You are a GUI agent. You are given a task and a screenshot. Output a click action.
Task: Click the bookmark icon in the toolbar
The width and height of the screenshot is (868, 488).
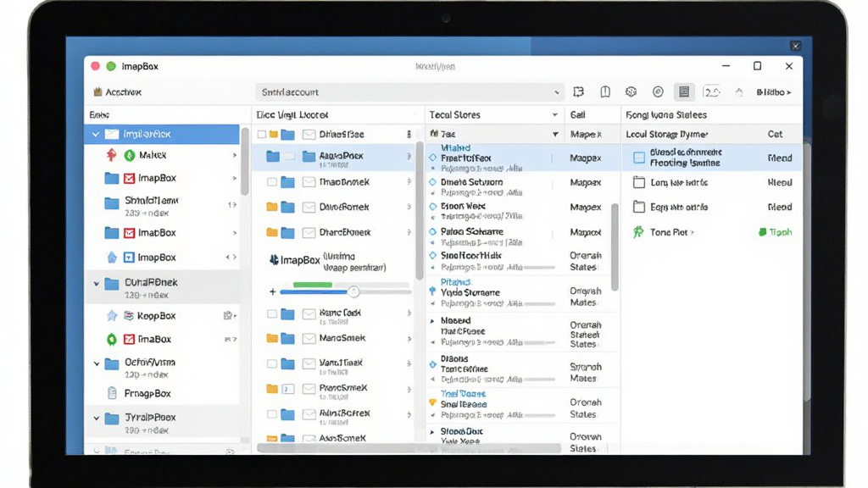click(x=605, y=91)
